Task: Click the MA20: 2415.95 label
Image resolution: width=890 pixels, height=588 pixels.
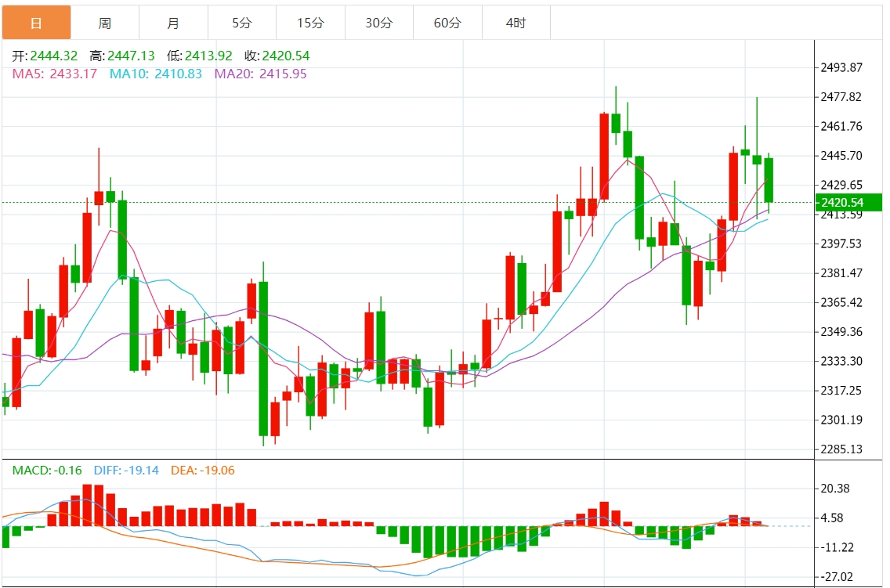Action: click(x=261, y=74)
